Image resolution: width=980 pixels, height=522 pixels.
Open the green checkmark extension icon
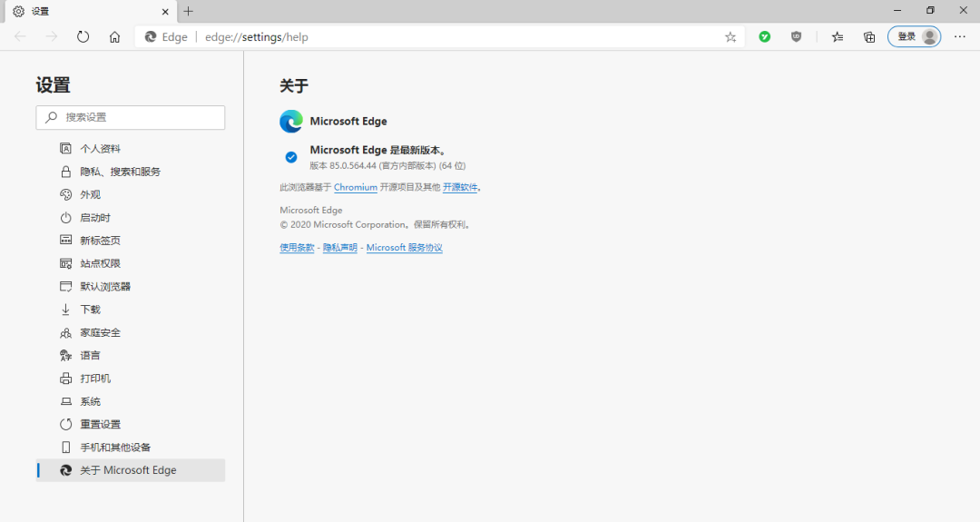tap(765, 37)
